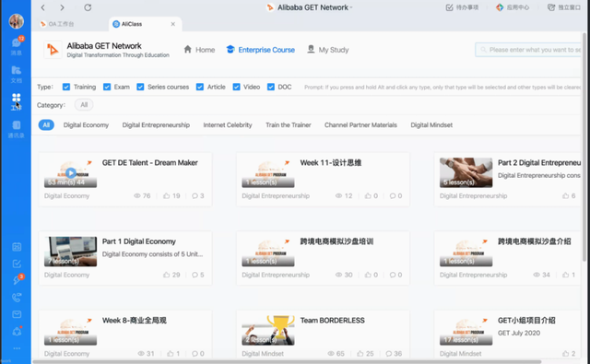Open the calendar icon in sidebar
Screen dimensions: 590x364
17,247
